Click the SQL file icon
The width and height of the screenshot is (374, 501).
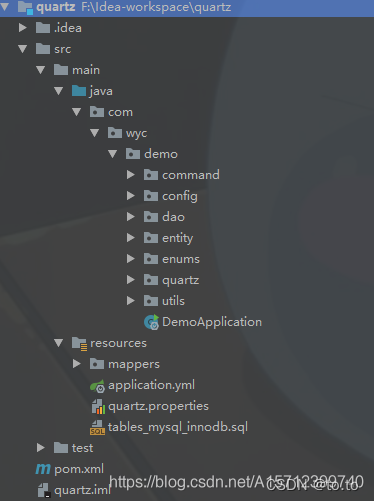click(x=97, y=427)
